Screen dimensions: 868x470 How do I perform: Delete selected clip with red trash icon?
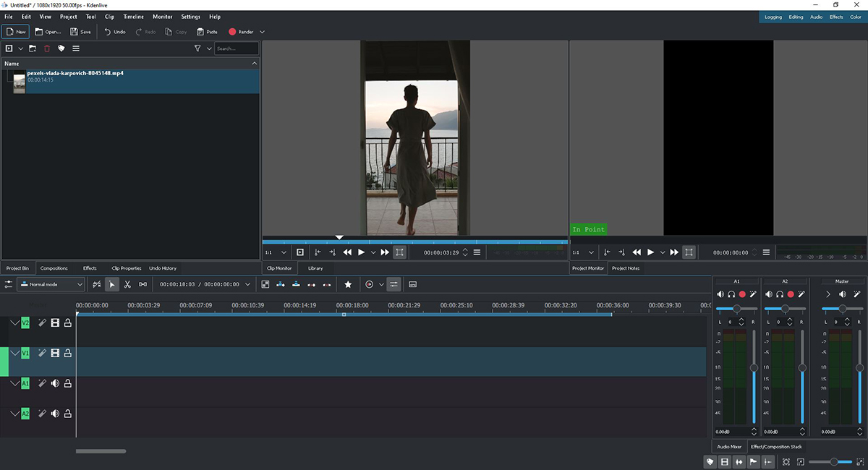point(47,48)
